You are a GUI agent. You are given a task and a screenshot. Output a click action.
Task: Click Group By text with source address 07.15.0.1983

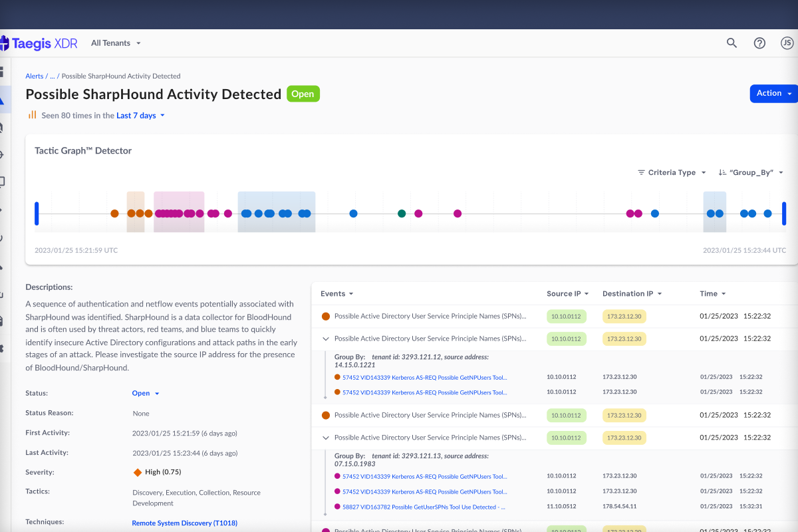click(412, 460)
